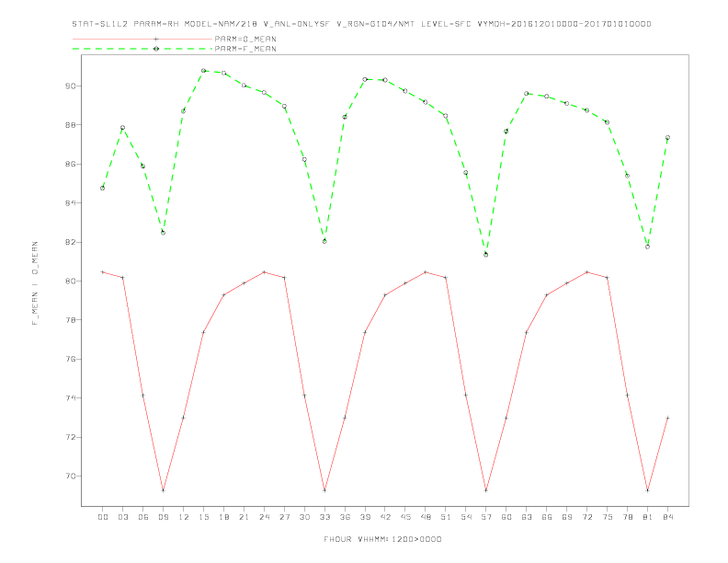Click the 86 tick on the y-axis

pyautogui.click(x=71, y=164)
